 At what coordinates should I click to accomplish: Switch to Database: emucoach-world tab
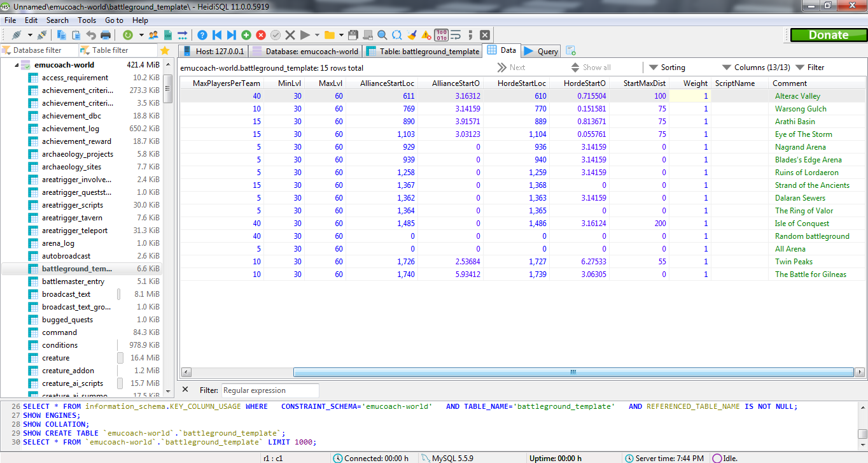(305, 51)
